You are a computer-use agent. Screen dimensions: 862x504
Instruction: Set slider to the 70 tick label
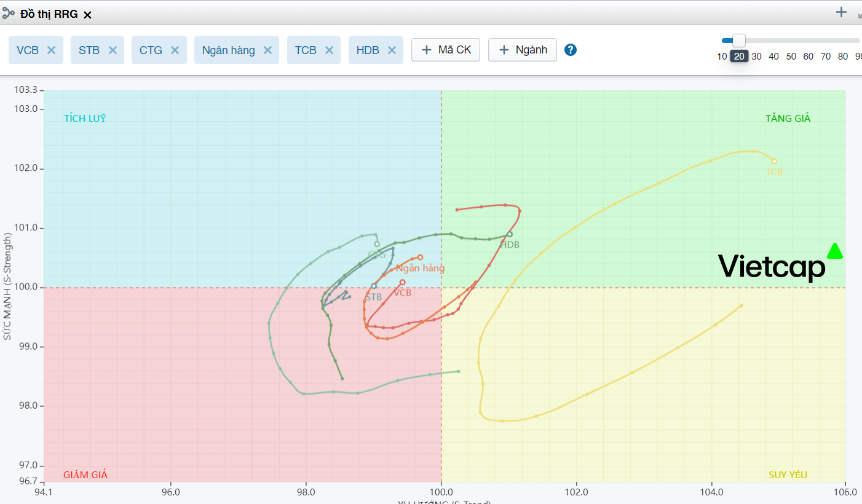point(826,57)
